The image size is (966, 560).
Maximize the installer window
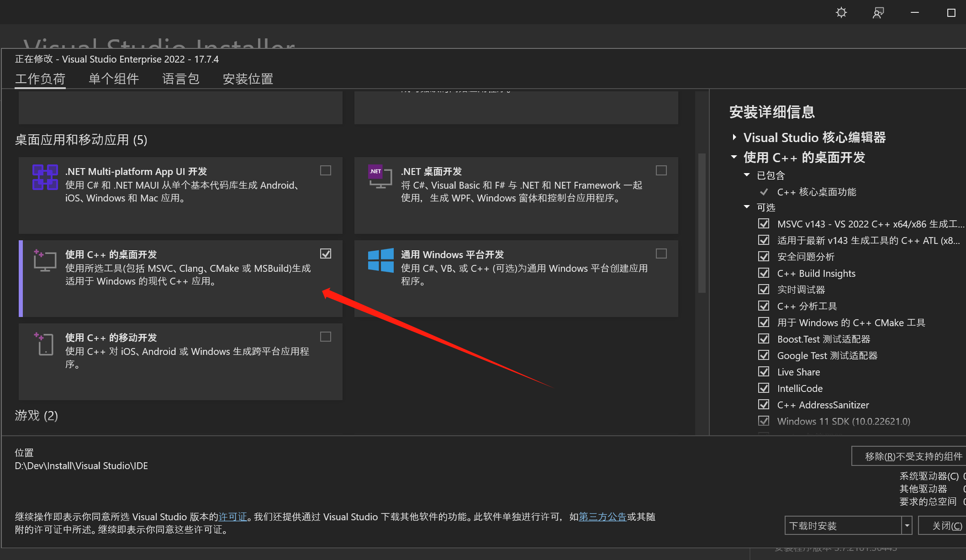pyautogui.click(x=951, y=13)
